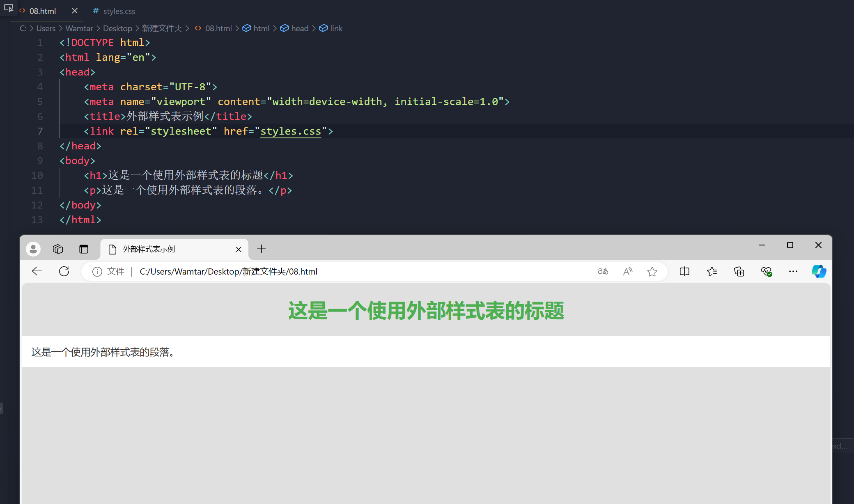Open Browser essentials heart icon
The width and height of the screenshot is (854, 504).
coord(766,271)
